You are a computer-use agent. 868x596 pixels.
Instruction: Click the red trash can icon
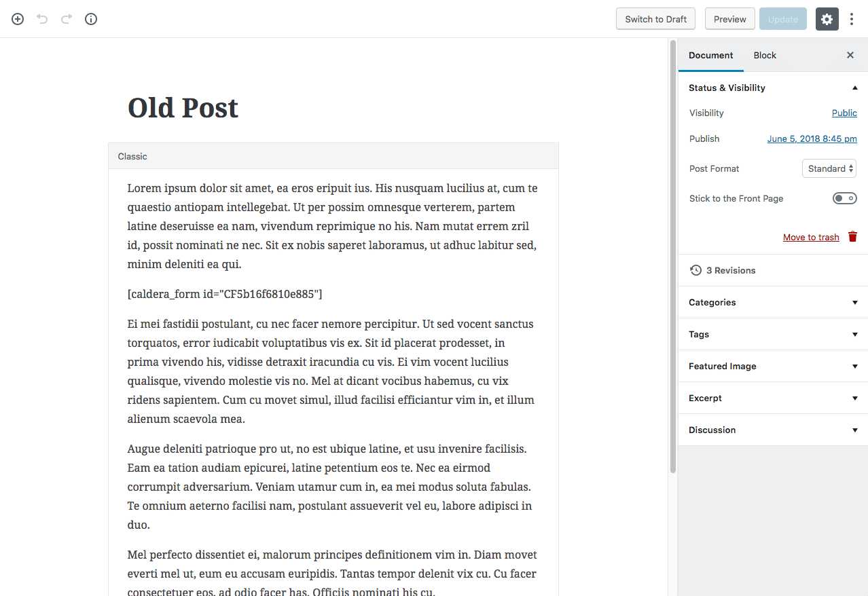(852, 237)
